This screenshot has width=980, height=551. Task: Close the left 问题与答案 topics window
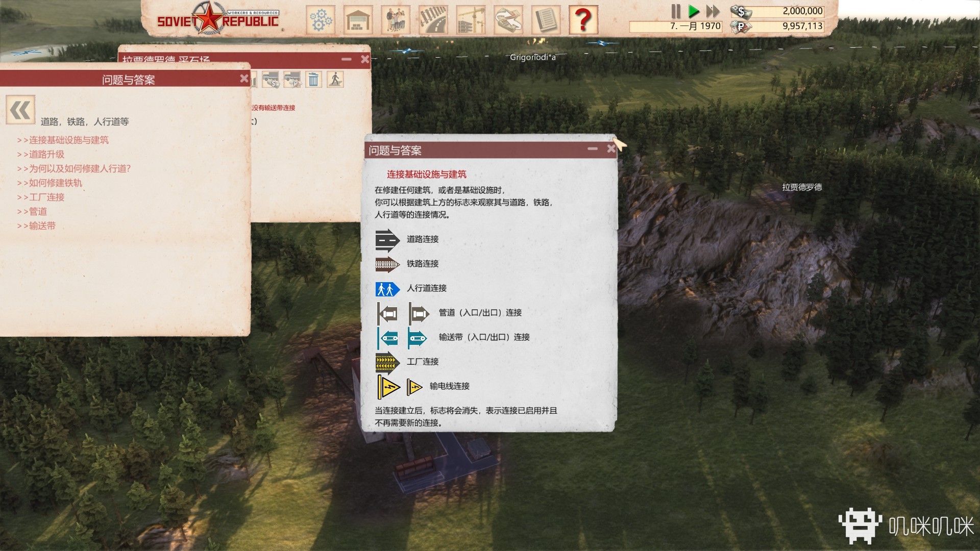[x=244, y=79]
